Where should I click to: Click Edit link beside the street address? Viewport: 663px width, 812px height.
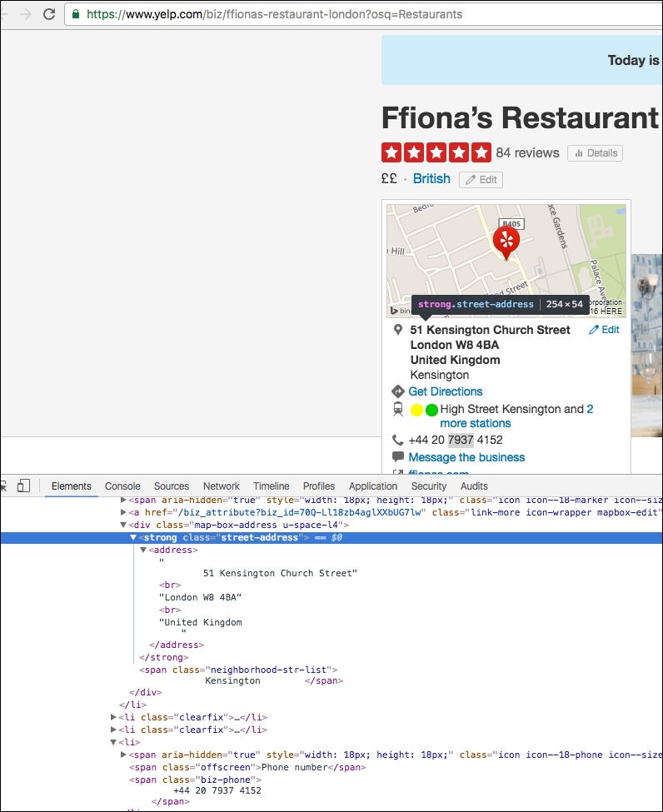(x=604, y=330)
